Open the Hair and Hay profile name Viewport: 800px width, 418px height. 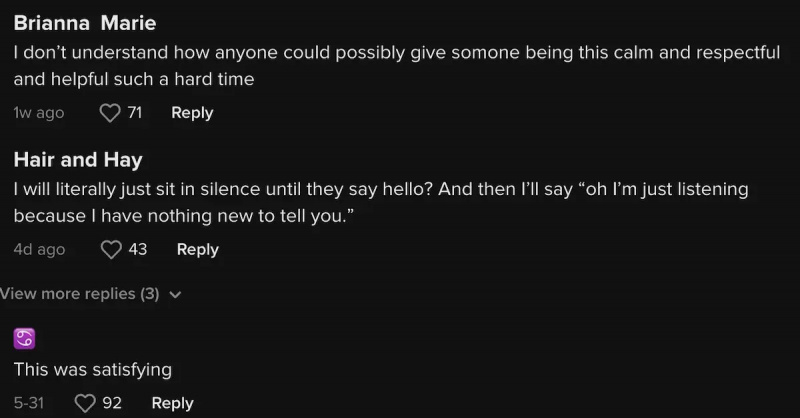(x=78, y=160)
